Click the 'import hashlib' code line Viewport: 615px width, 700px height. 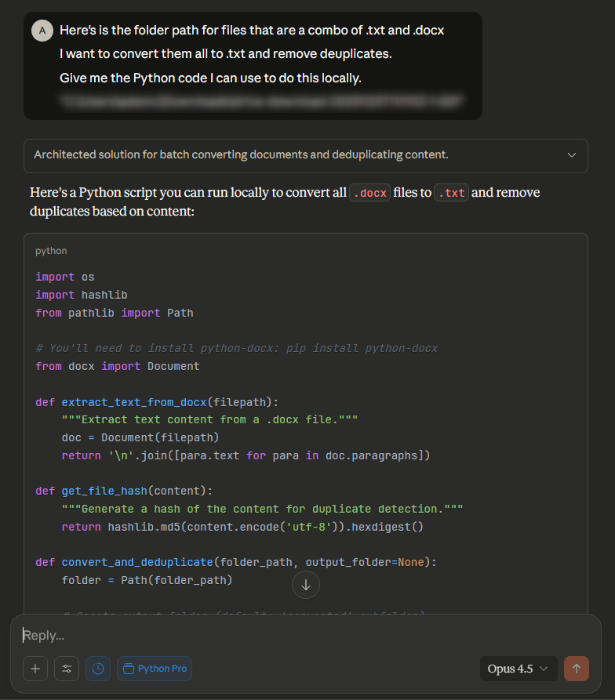click(81, 295)
